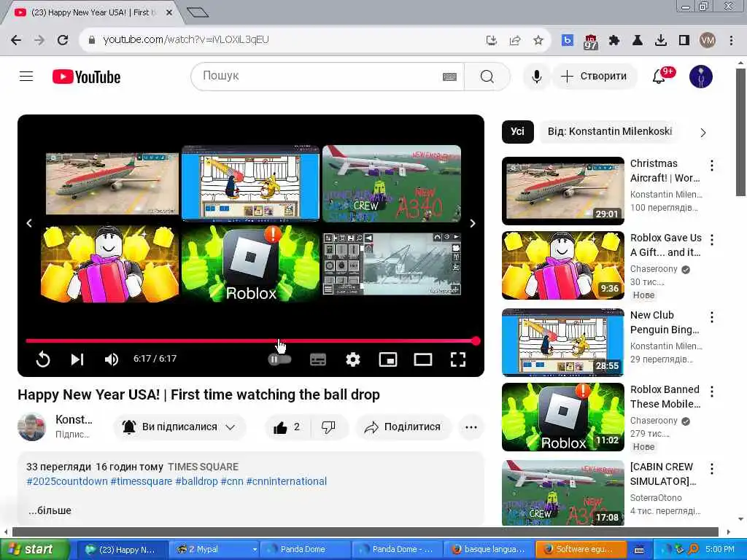747x560 pixels.
Task: Toggle the autoplay switch in player
Action: [x=279, y=359]
